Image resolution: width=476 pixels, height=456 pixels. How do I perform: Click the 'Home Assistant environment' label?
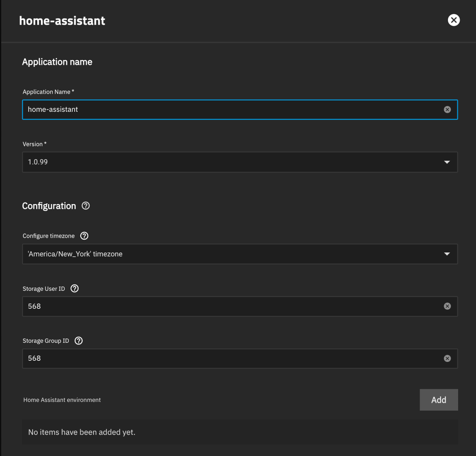tap(62, 400)
